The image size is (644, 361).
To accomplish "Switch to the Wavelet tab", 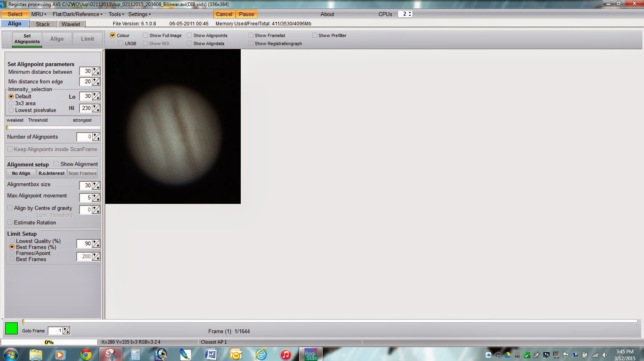I will [71, 24].
